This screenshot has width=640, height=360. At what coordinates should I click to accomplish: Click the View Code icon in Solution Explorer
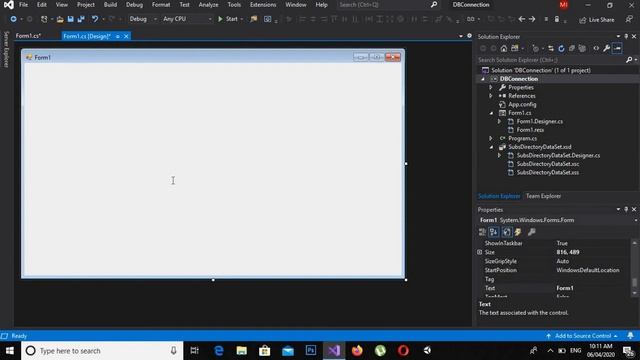pyautogui.click(x=596, y=49)
